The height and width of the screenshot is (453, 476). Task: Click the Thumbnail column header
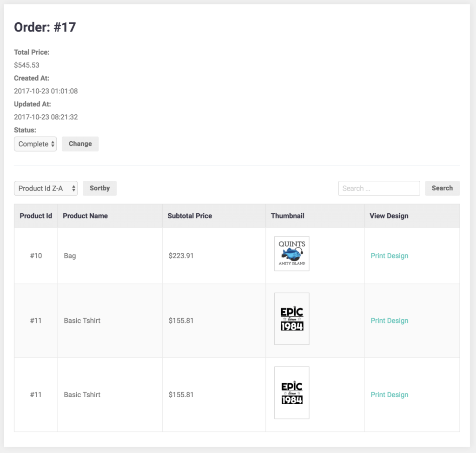287,216
